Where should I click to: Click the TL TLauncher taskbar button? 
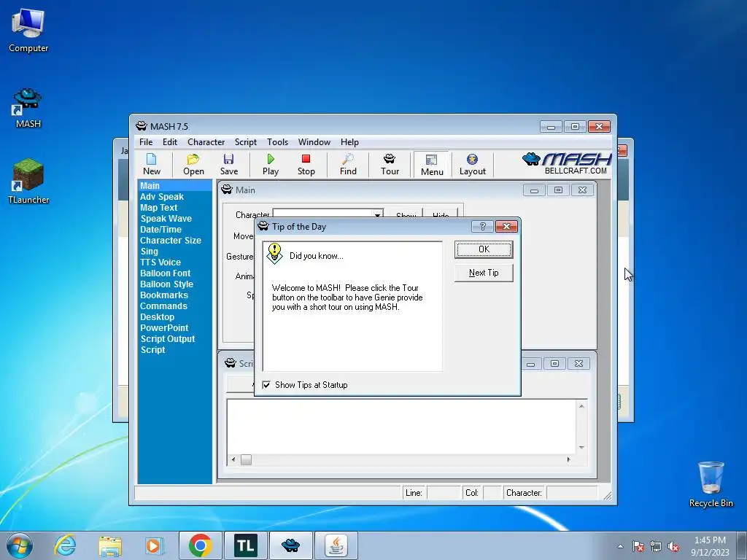246,545
